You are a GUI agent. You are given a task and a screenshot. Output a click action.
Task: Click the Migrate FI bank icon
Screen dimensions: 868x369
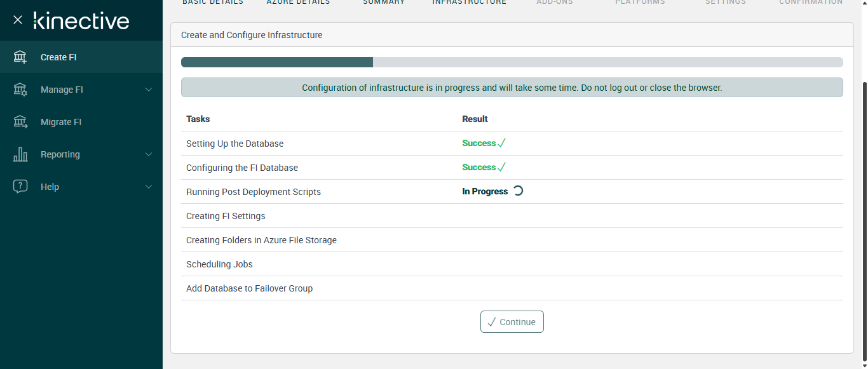[x=20, y=122]
